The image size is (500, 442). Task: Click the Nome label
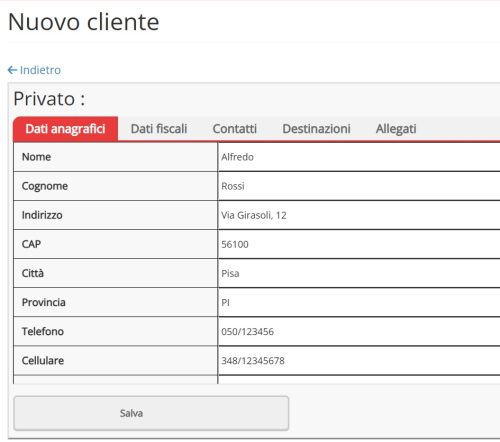point(36,157)
